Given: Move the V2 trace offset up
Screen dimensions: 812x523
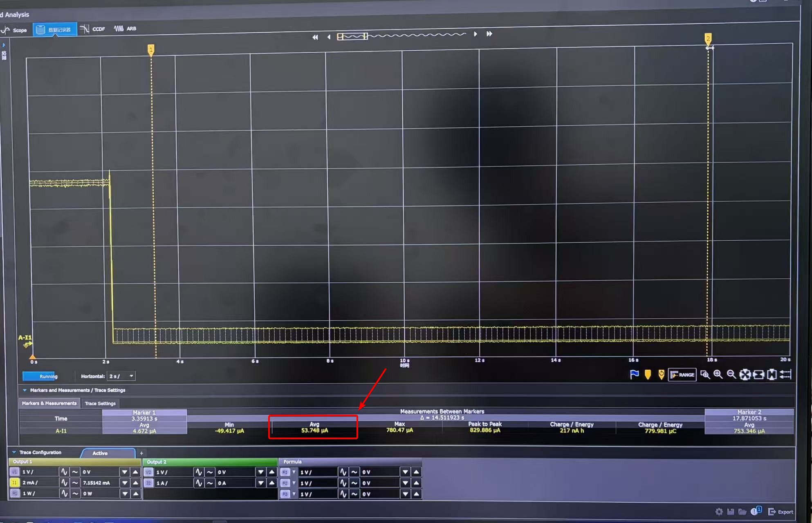Looking at the screenshot, I should click(271, 472).
